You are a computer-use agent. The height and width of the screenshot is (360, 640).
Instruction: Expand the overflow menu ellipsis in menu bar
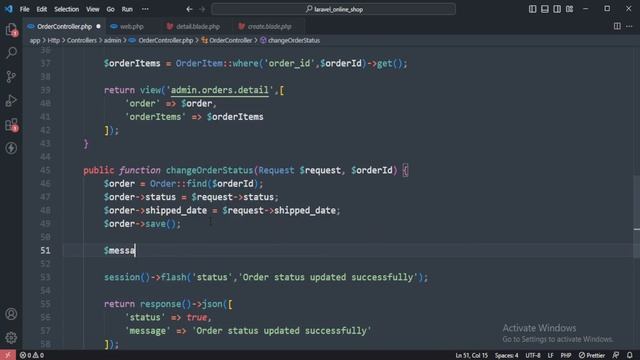pos(145,9)
